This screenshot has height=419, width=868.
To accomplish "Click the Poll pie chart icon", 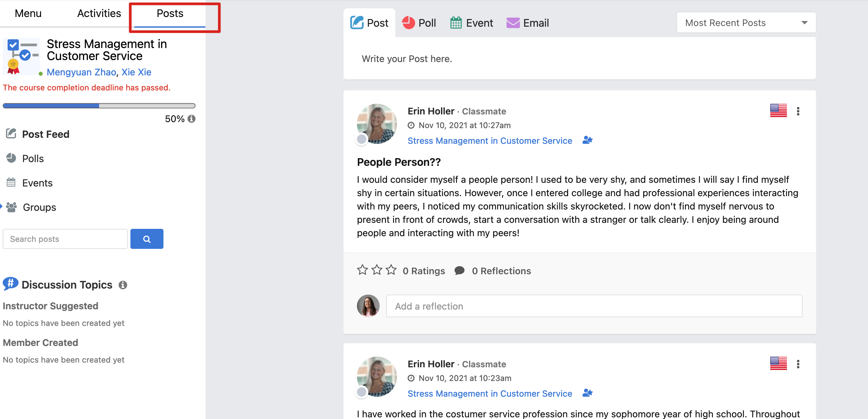I will click(x=408, y=23).
